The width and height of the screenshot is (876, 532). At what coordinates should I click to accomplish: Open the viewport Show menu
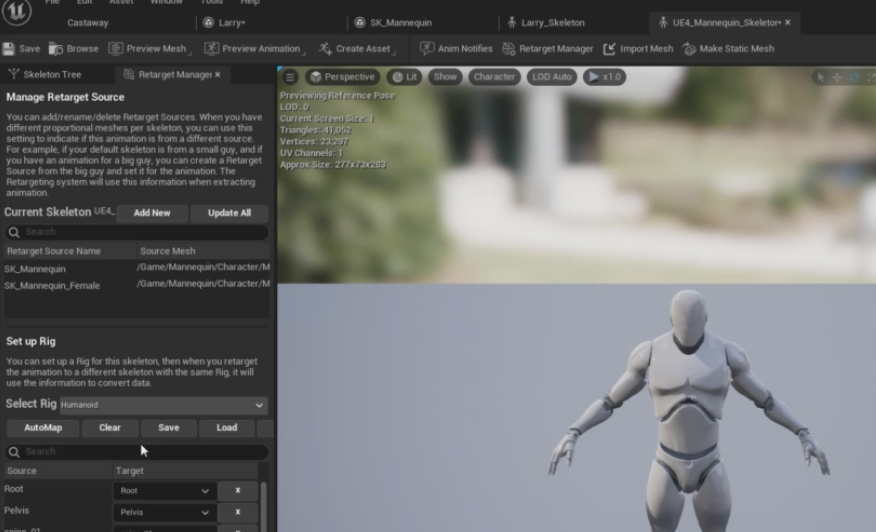point(445,77)
